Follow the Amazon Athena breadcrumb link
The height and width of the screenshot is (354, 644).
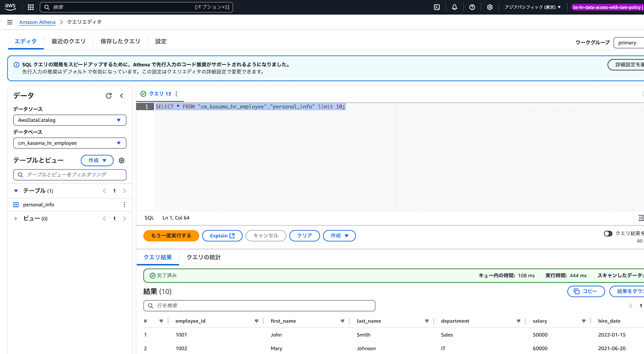point(37,22)
